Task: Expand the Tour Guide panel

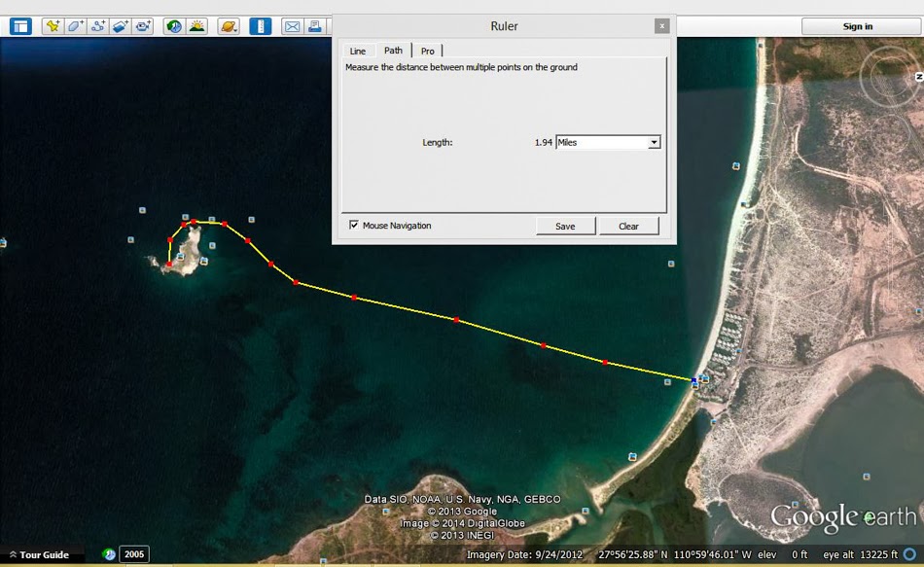Action: coord(39,554)
